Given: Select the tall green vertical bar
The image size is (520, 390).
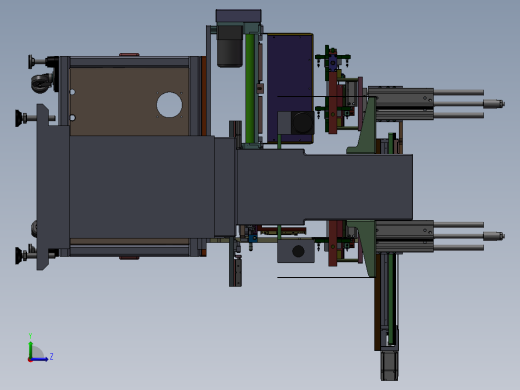Looking at the screenshot, I should pyautogui.click(x=250, y=88).
